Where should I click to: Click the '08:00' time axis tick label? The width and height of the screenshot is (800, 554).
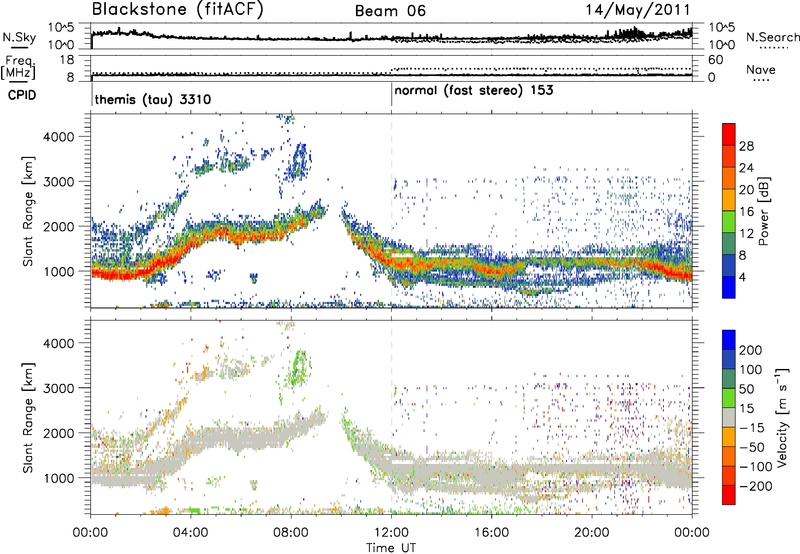(290, 533)
